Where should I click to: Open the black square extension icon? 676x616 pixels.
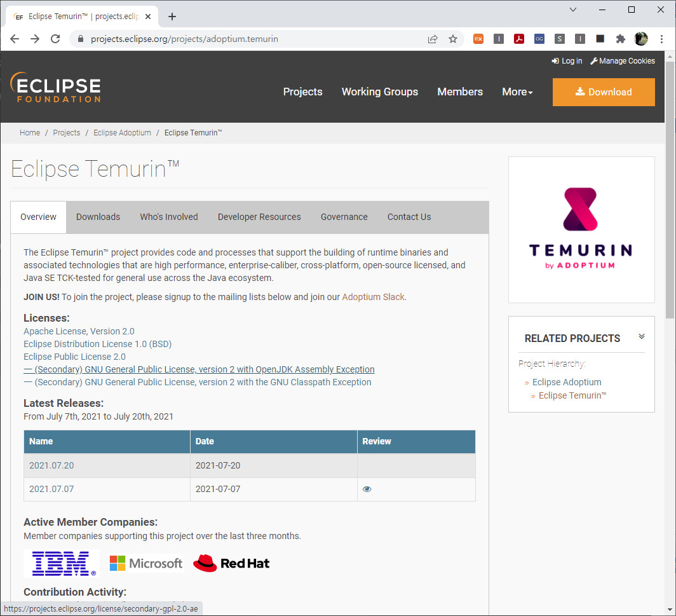point(600,39)
